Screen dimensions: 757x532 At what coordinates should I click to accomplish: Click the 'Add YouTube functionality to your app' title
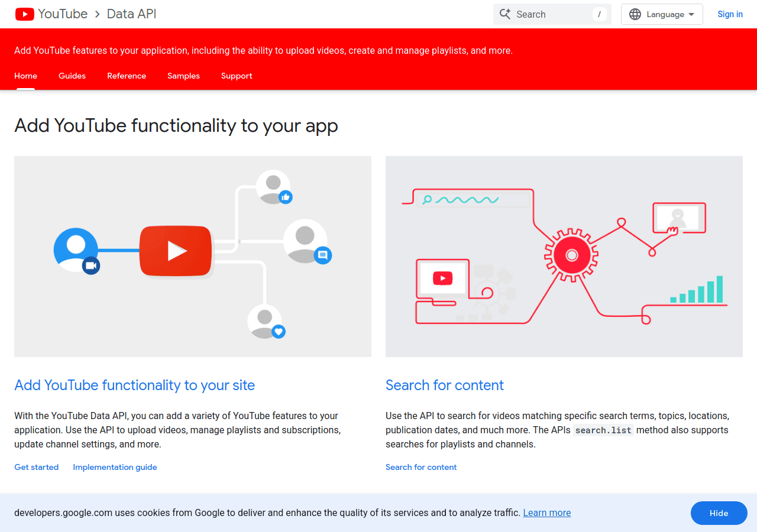pos(176,126)
